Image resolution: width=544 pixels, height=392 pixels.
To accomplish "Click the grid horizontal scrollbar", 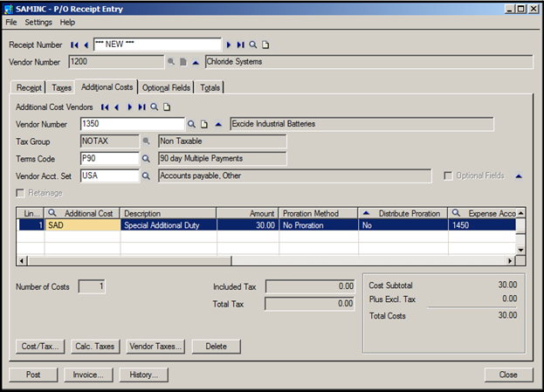I will pyautogui.click(x=262, y=260).
